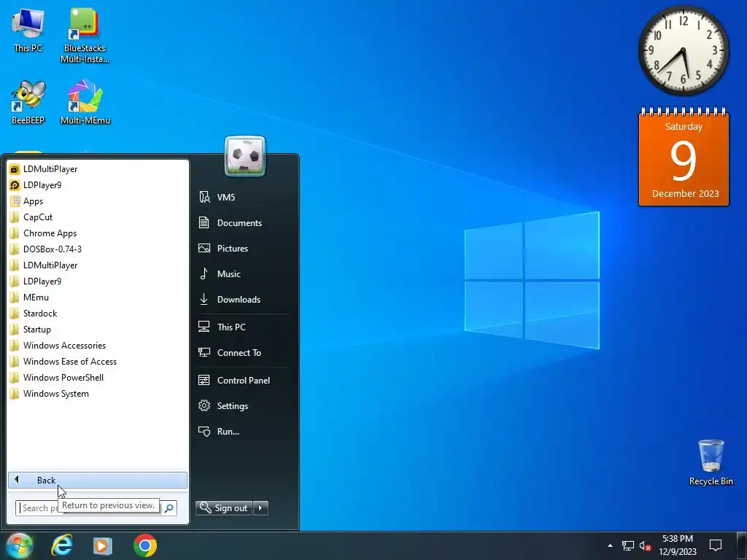This screenshot has height=560, width=747.
Task: Open Downloads from the start menu
Action: click(x=243, y=300)
